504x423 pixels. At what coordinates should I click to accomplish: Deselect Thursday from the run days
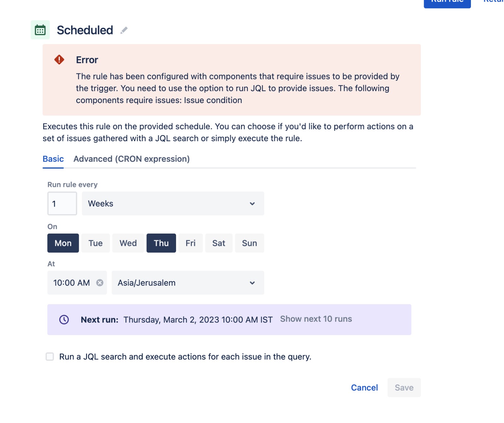point(161,243)
